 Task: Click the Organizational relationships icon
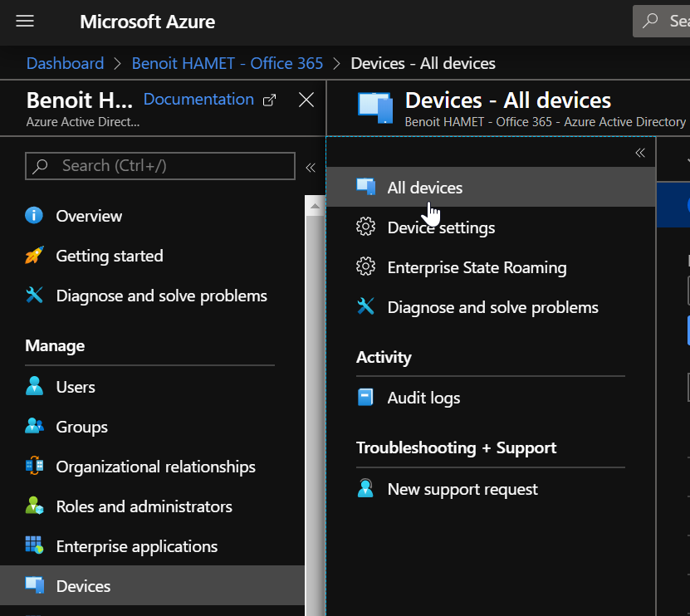(34, 467)
